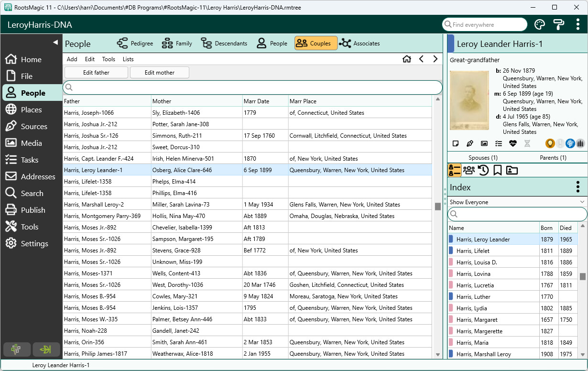The width and height of the screenshot is (588, 371).
Task: Open the Tools section in the sidebar
Action: (31, 227)
